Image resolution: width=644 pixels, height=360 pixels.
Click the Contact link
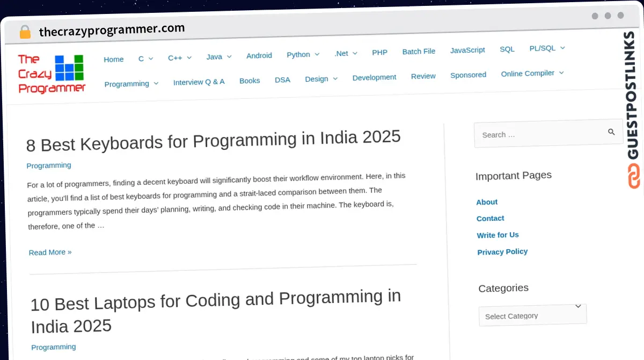coord(490,218)
